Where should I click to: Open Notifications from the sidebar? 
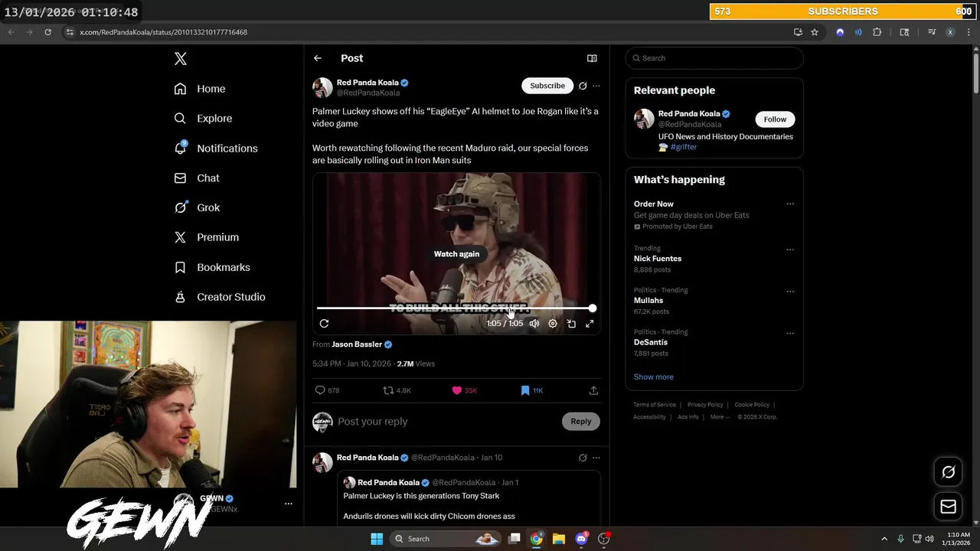coord(216,148)
